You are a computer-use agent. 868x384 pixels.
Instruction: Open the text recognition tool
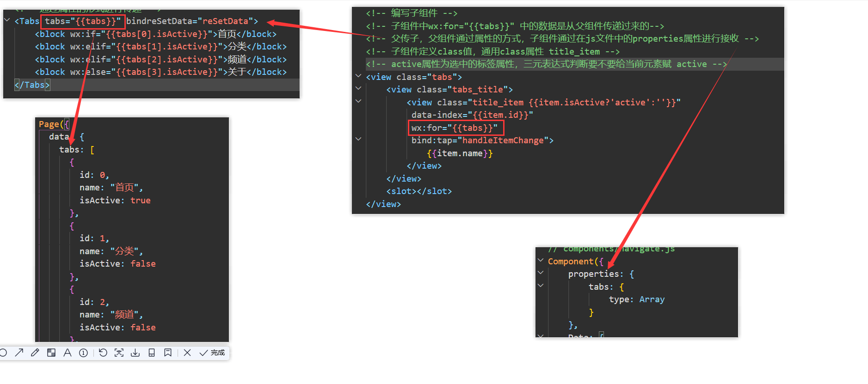pyautogui.click(x=119, y=353)
